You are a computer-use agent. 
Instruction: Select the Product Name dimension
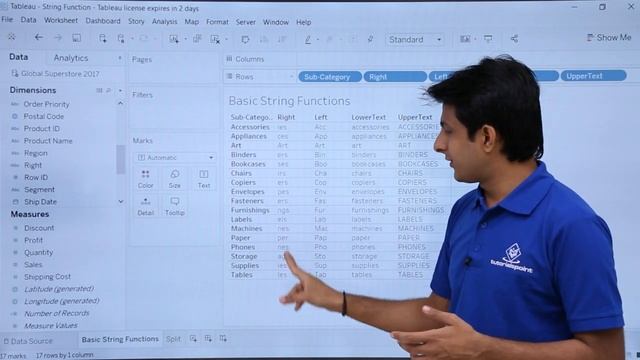click(x=48, y=141)
